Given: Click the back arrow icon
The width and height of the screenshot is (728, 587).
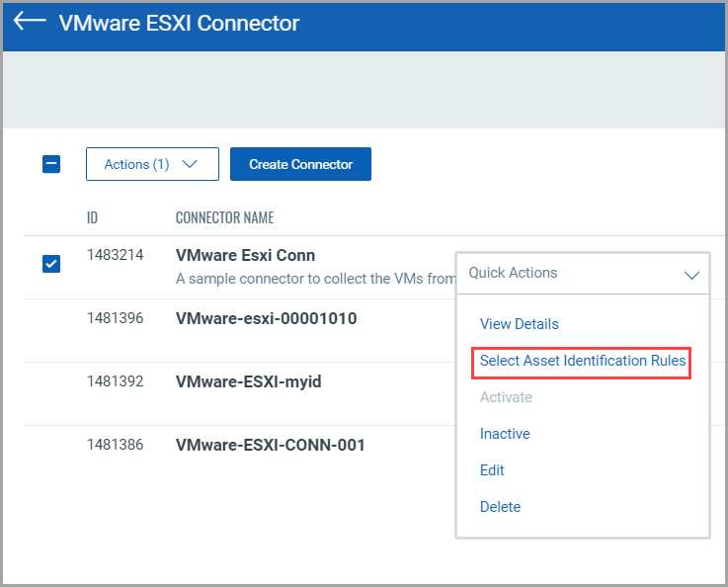Looking at the screenshot, I should point(30,22).
